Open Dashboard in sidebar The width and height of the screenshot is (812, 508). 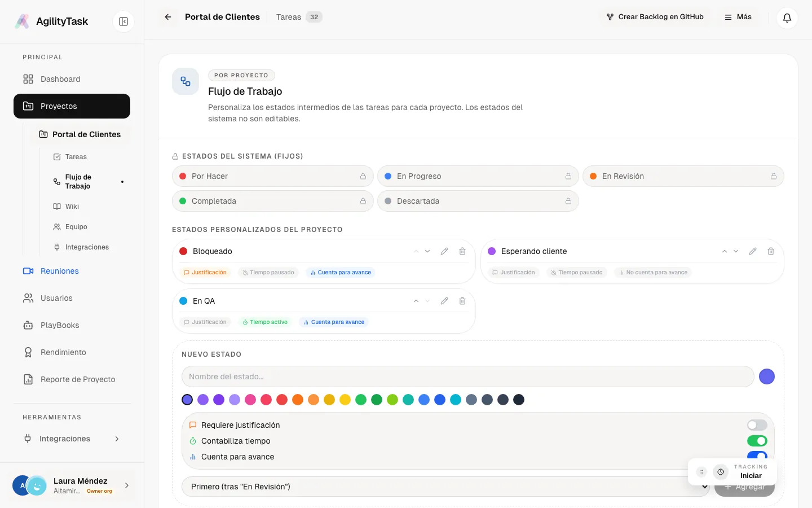[72, 79]
